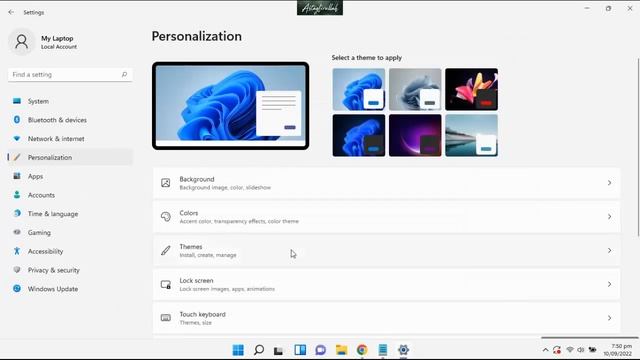Launch Google Chrome from taskbar
Viewport: 640px width, 360px height.
click(362, 350)
